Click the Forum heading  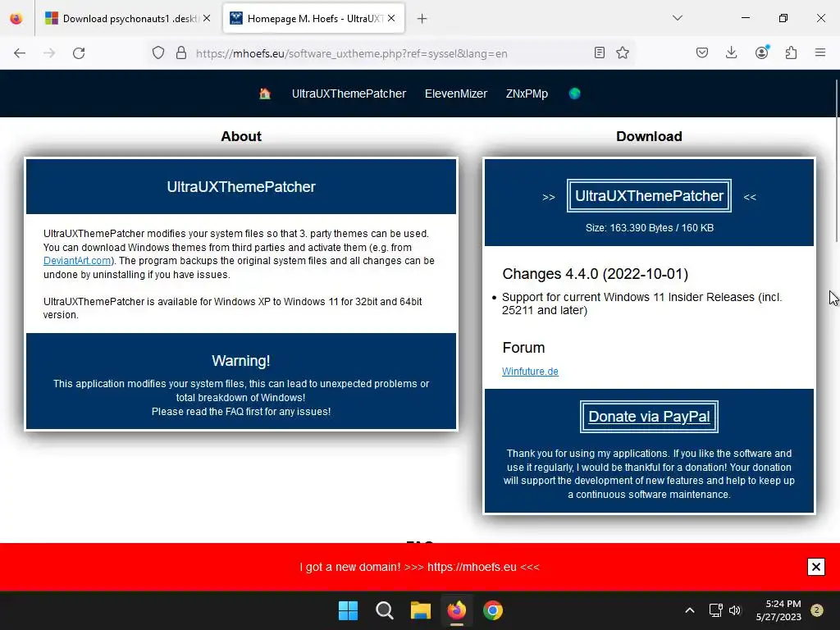coord(523,348)
